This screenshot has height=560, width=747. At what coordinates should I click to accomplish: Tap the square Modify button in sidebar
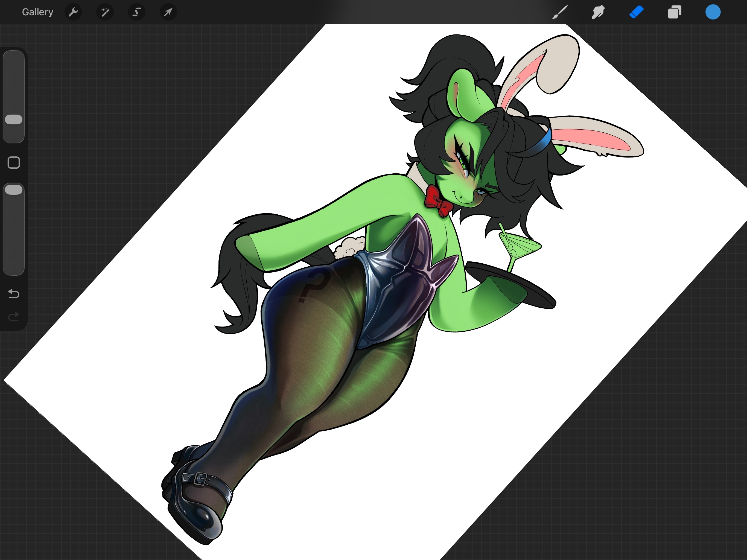pyautogui.click(x=13, y=162)
